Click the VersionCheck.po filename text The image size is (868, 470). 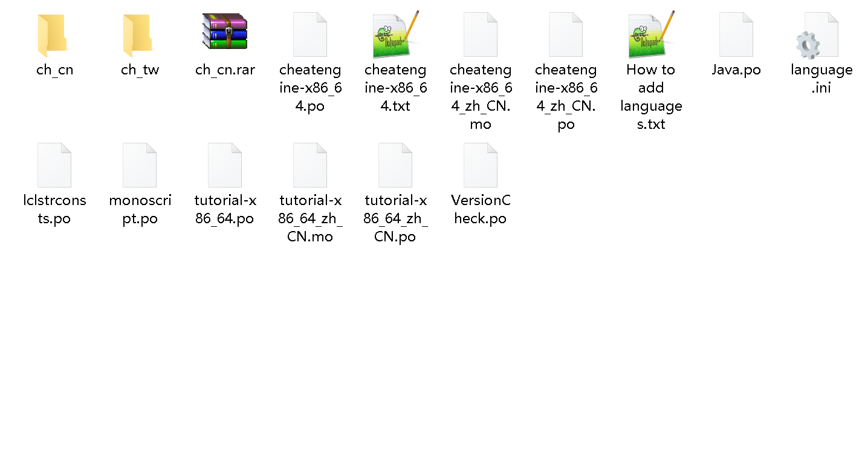coord(481,209)
